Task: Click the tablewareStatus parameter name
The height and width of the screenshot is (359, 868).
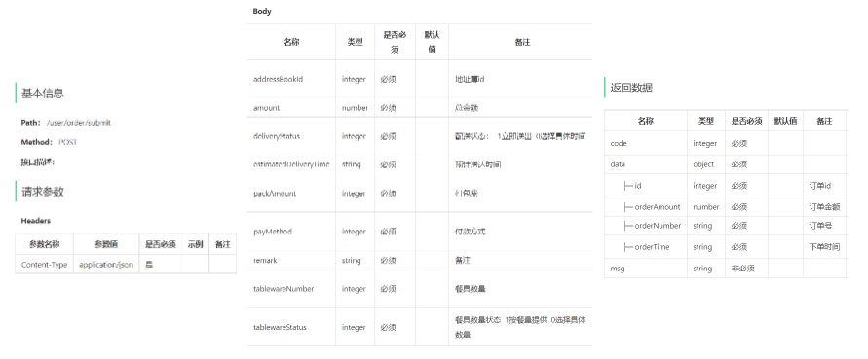Action: 280,327
